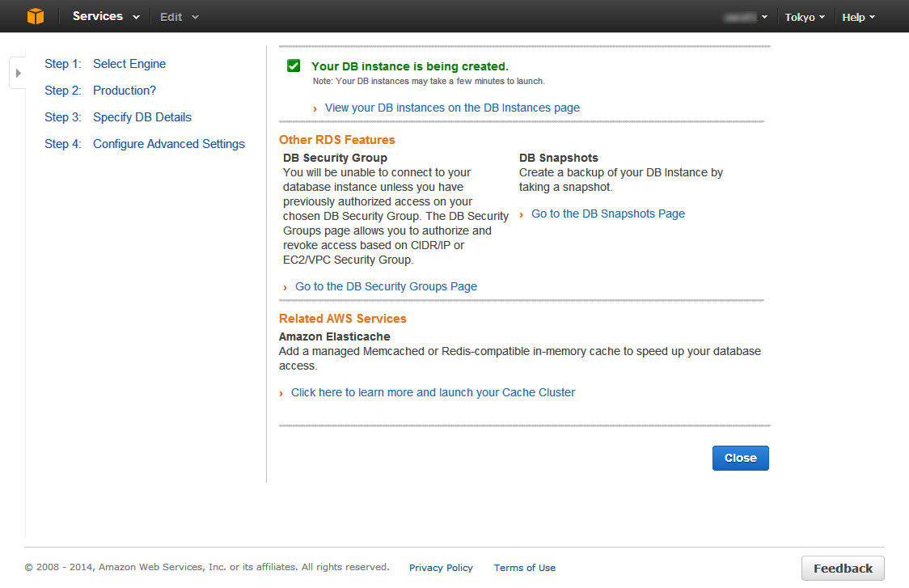Click the AWS copyright notice text
The height and width of the screenshot is (588, 909).
click(x=207, y=567)
